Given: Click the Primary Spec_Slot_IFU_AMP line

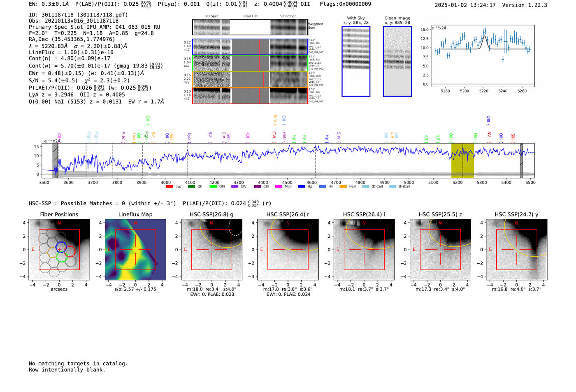Looking at the screenshot, I should pos(95,27).
